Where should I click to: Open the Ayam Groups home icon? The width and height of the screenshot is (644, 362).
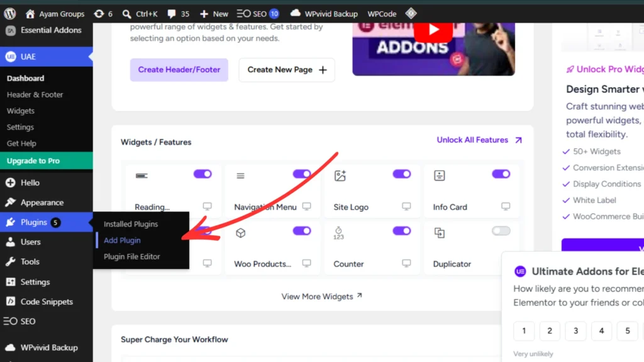pyautogui.click(x=30, y=14)
